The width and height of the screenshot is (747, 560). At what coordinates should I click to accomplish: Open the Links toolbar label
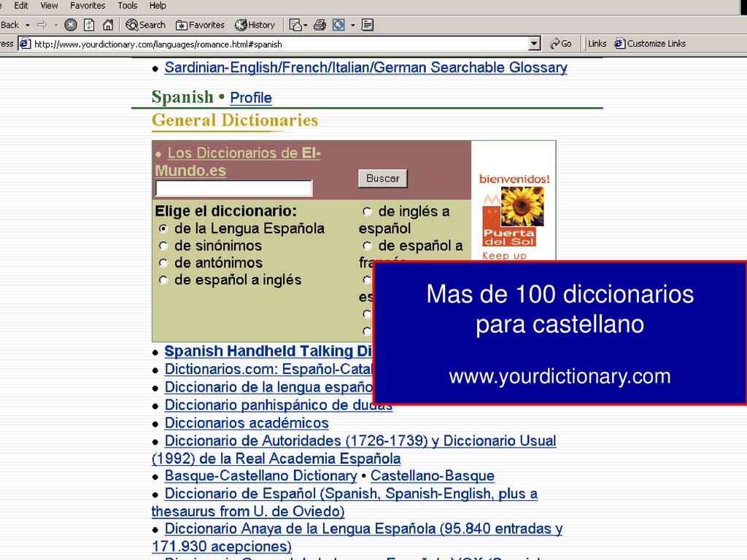coord(597,43)
